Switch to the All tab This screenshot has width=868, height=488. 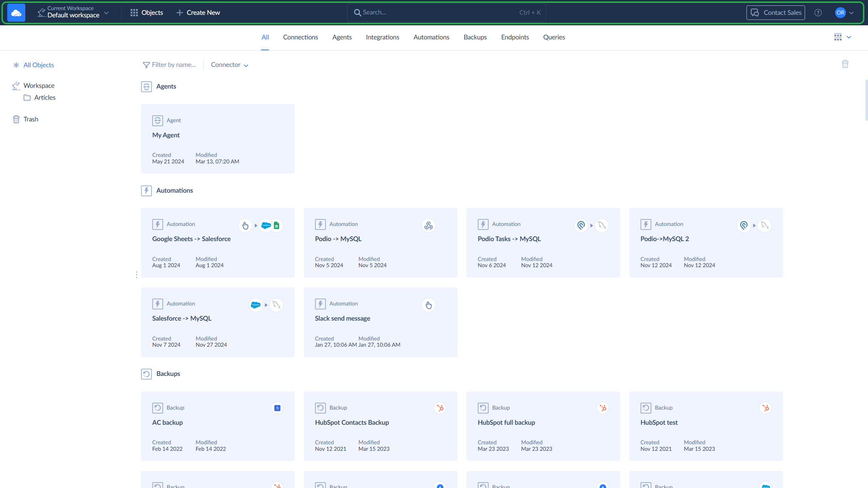pyautogui.click(x=265, y=37)
